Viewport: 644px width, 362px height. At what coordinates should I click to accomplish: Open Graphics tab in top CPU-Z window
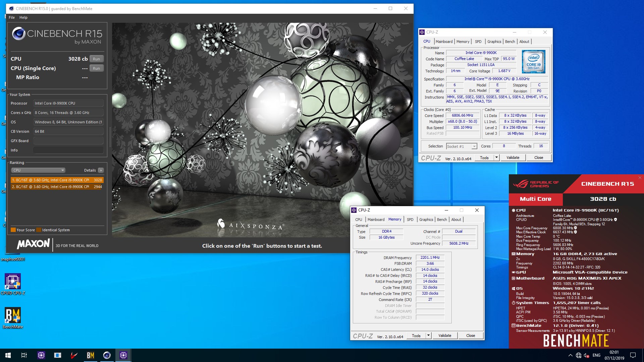click(x=494, y=42)
